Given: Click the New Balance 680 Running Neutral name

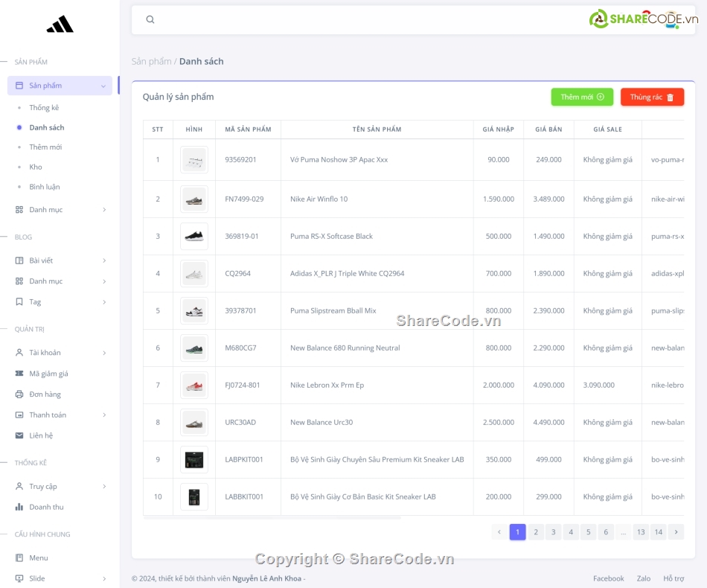Looking at the screenshot, I should (x=345, y=348).
